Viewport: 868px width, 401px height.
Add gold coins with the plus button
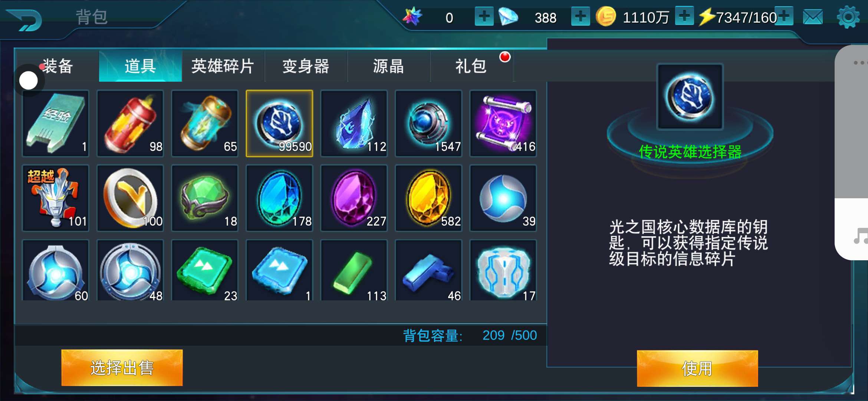pyautogui.click(x=684, y=16)
